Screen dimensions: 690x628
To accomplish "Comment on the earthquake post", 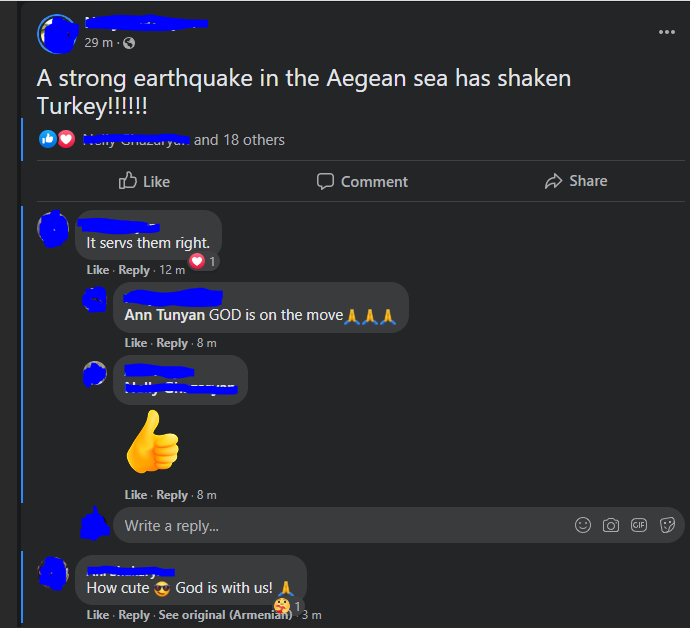I will (362, 181).
